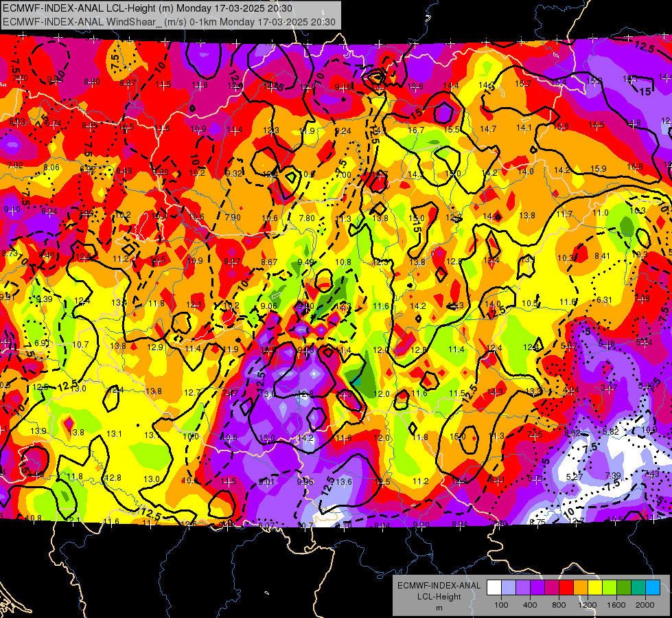Click the map value 8.06
672x618 pixels.
click(x=51, y=168)
